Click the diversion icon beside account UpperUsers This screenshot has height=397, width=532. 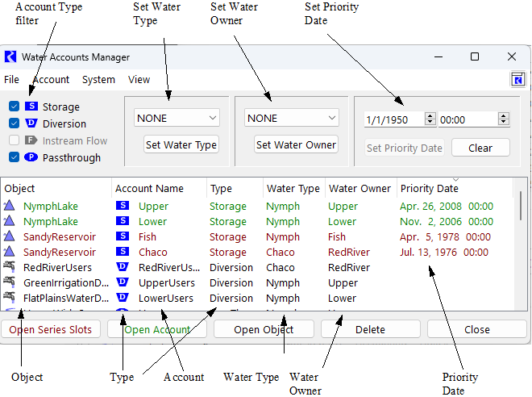point(123,282)
